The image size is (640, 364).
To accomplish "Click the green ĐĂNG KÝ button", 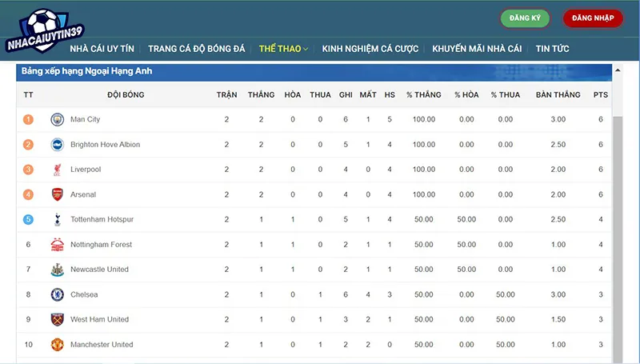I will 525,18.
